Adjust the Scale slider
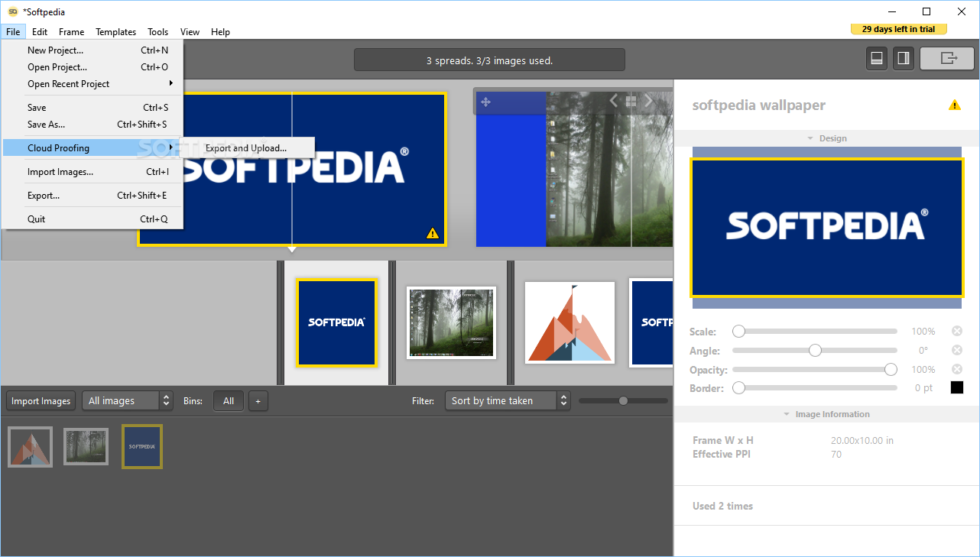 (814, 331)
